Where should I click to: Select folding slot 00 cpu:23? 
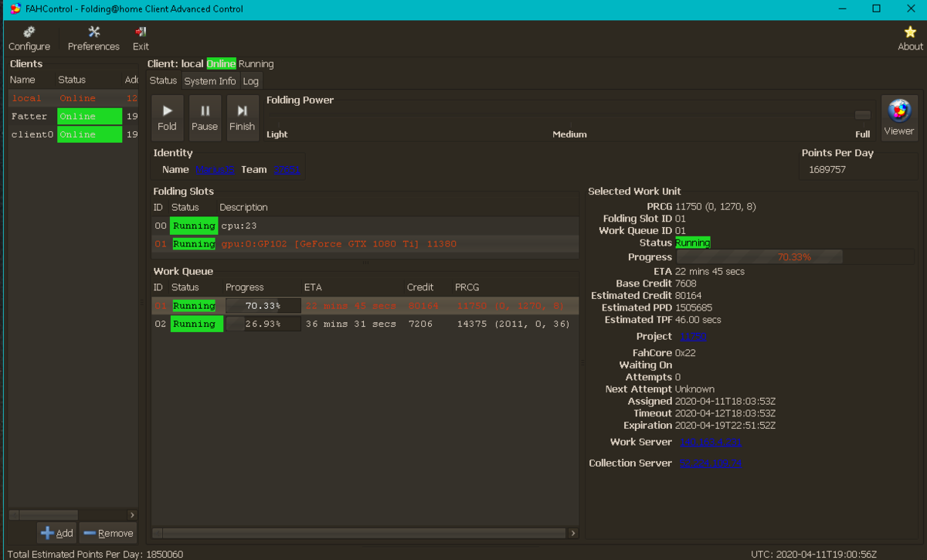click(x=365, y=226)
